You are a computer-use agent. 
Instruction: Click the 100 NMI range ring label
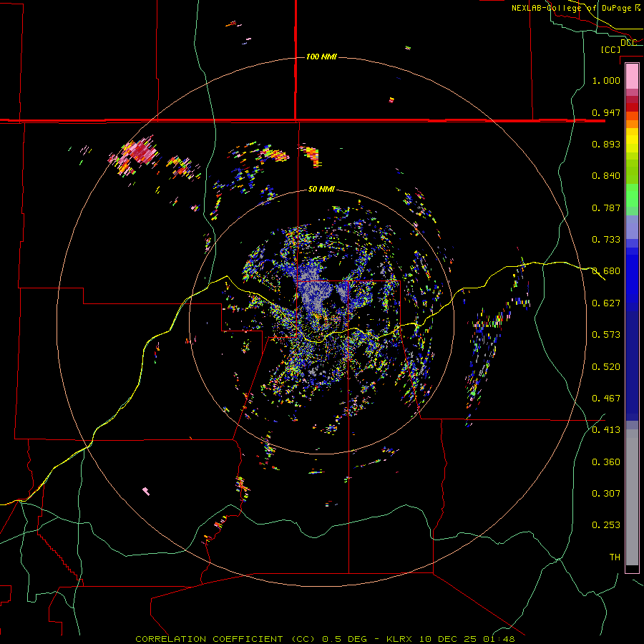click(x=321, y=57)
